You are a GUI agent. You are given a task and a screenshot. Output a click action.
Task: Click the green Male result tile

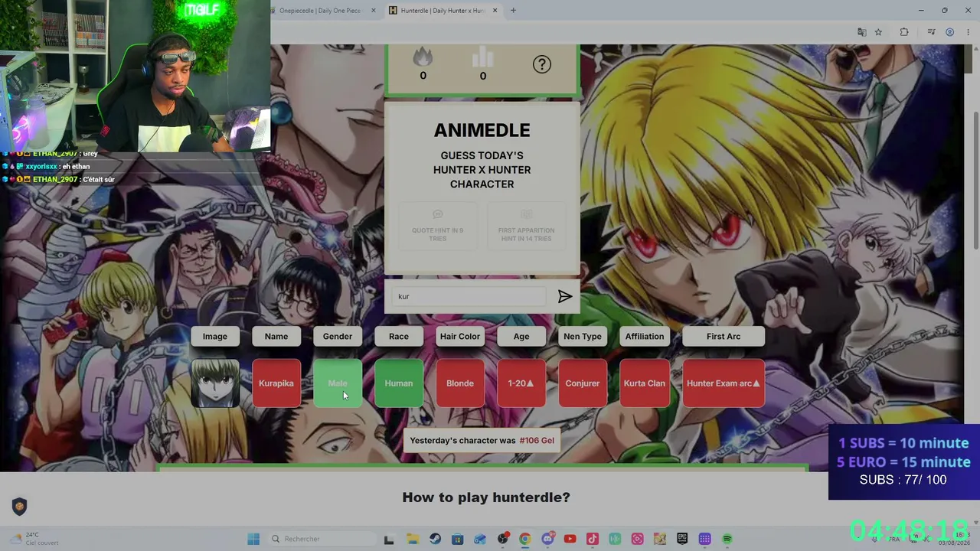tap(338, 383)
